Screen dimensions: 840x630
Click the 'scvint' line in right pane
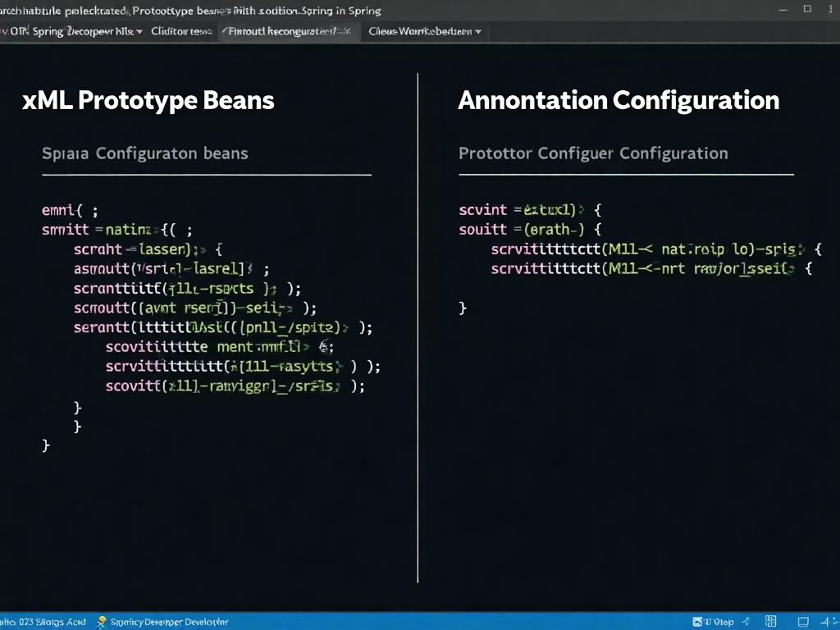(531, 210)
